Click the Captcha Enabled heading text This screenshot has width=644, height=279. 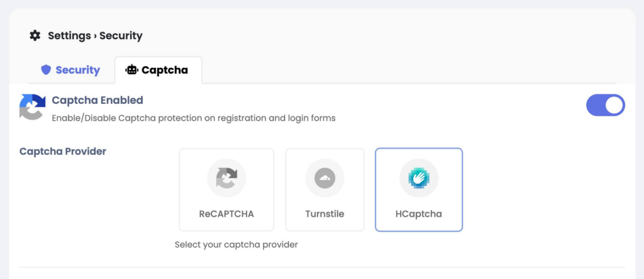(x=97, y=100)
